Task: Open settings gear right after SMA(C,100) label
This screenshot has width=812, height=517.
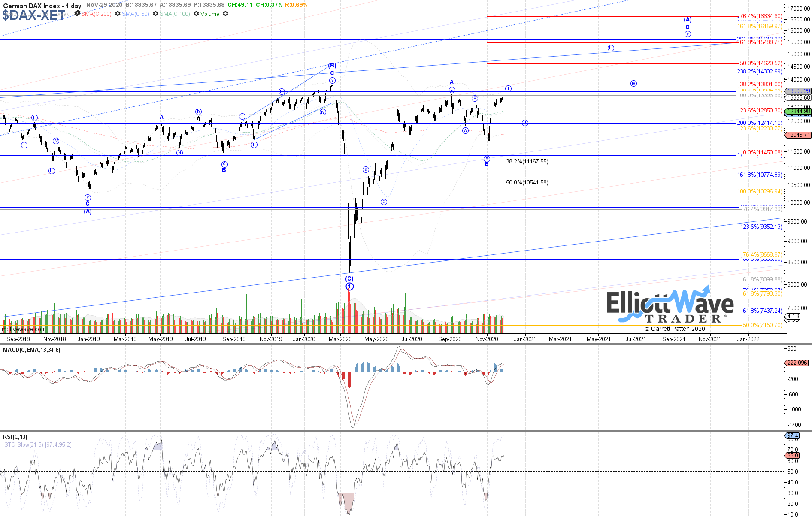Action: 196,14
